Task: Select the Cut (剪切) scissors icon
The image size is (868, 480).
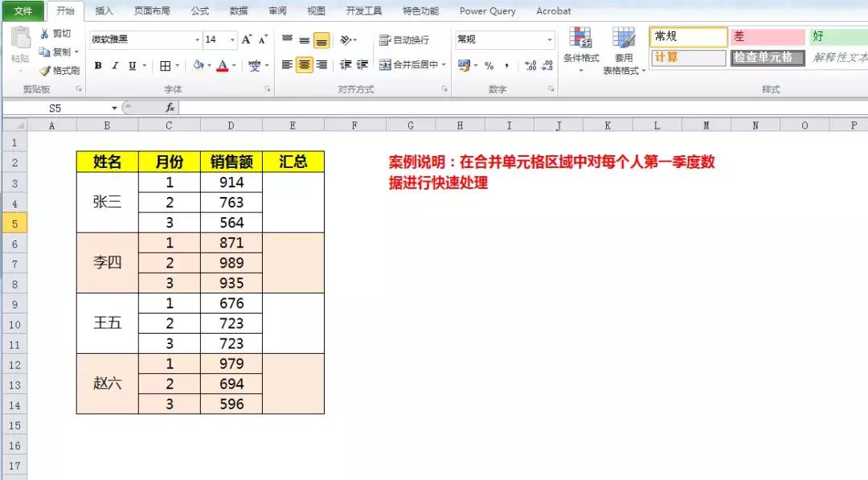Action: [45, 33]
